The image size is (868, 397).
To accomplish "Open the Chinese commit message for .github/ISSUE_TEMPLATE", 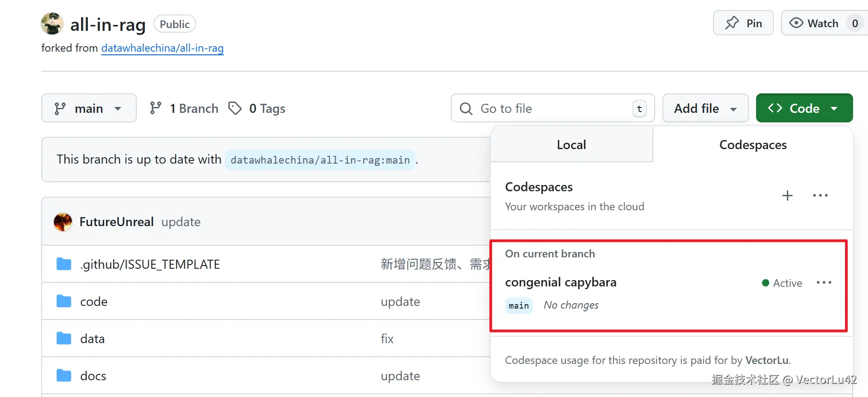I will (435, 264).
